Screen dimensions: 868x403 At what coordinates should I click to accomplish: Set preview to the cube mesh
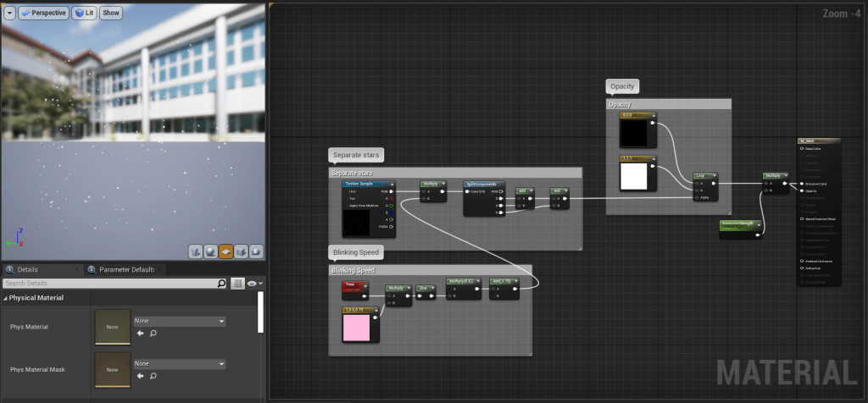(241, 251)
